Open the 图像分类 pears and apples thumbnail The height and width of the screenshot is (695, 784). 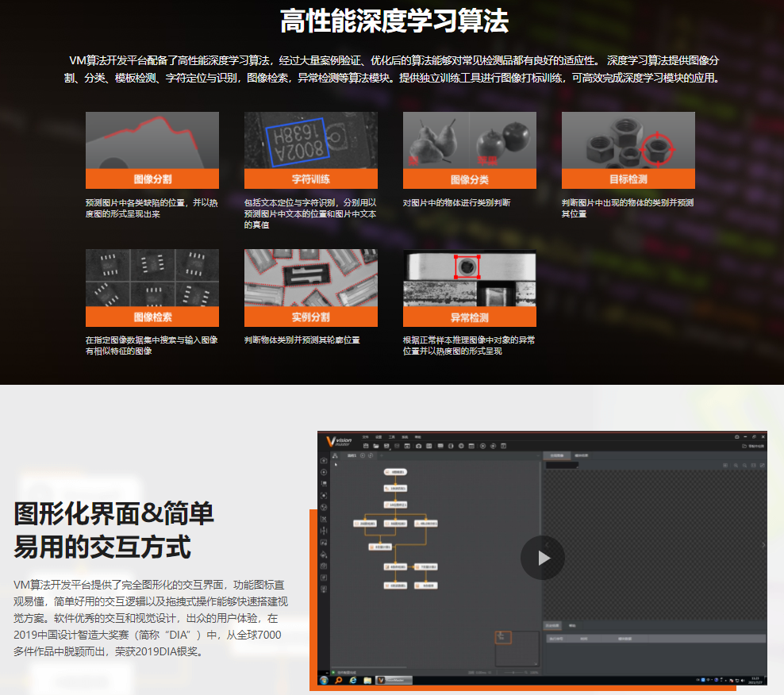tap(470, 140)
